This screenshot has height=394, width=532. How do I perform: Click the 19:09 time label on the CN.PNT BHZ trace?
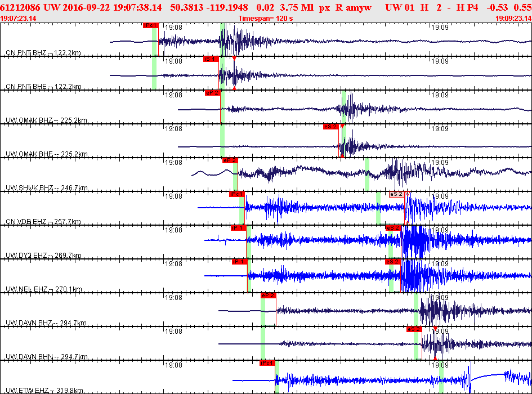click(x=440, y=28)
